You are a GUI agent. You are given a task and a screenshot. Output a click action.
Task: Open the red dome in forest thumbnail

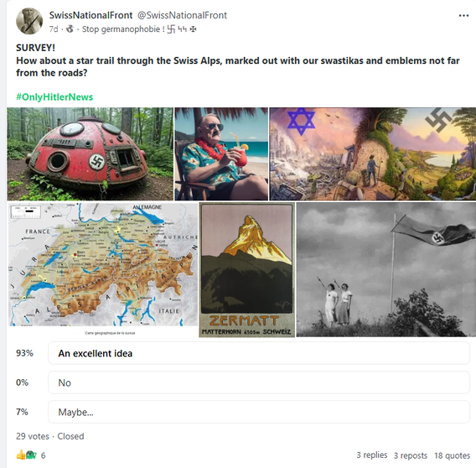[91, 153]
